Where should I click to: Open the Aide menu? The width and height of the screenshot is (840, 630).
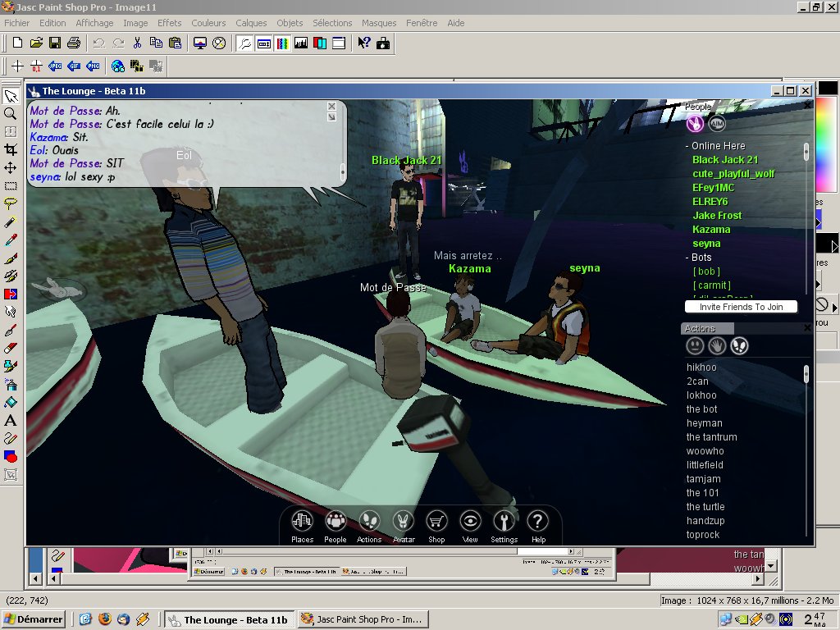coord(456,23)
